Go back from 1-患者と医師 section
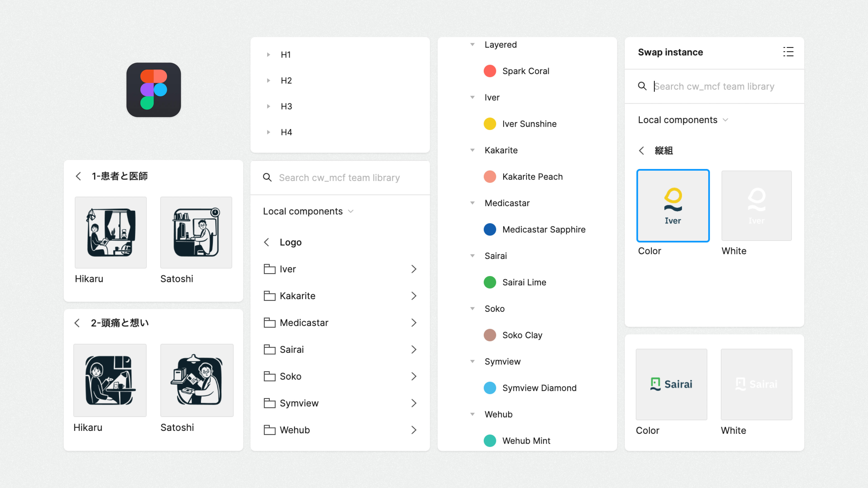The height and width of the screenshot is (488, 868). pos(78,176)
